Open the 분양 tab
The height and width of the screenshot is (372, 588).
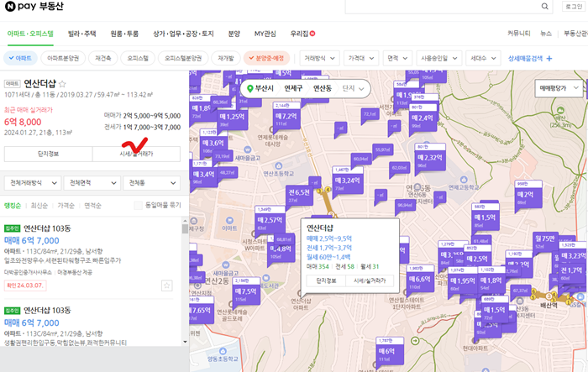(x=234, y=34)
